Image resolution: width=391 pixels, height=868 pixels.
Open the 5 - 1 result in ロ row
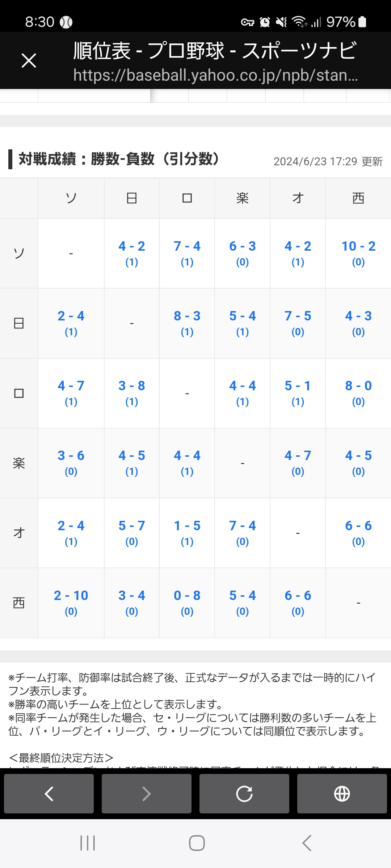[298, 386]
